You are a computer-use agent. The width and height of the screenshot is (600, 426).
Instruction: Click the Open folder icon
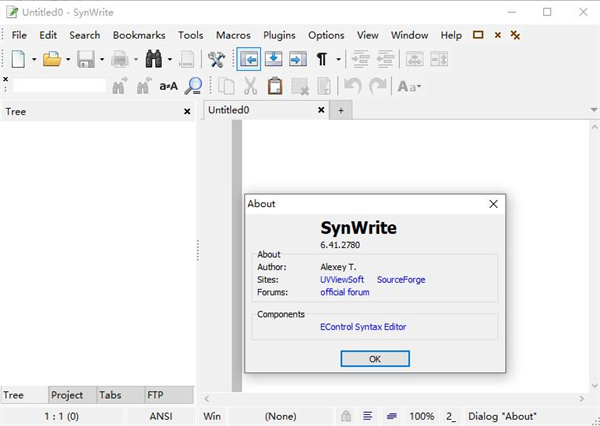[51, 60]
